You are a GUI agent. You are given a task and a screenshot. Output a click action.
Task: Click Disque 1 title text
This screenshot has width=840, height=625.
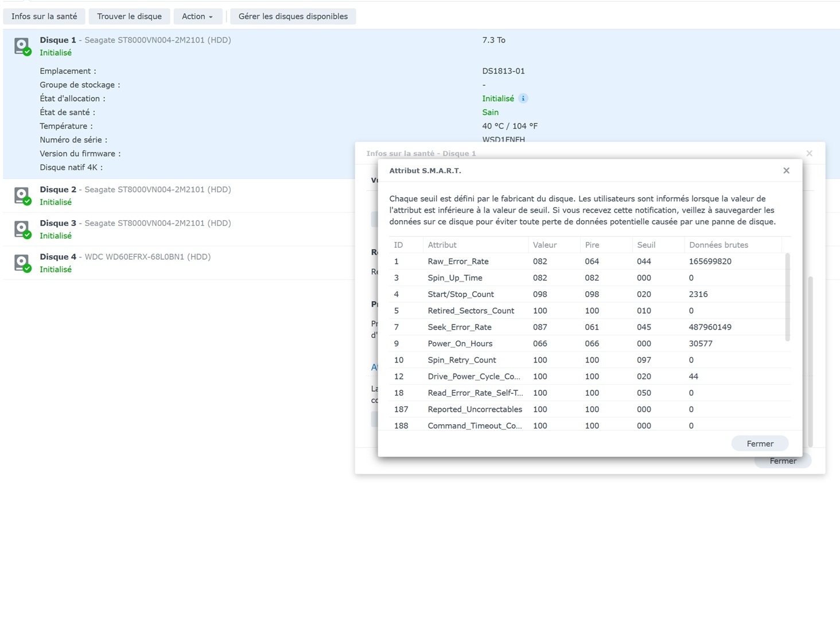[58, 40]
